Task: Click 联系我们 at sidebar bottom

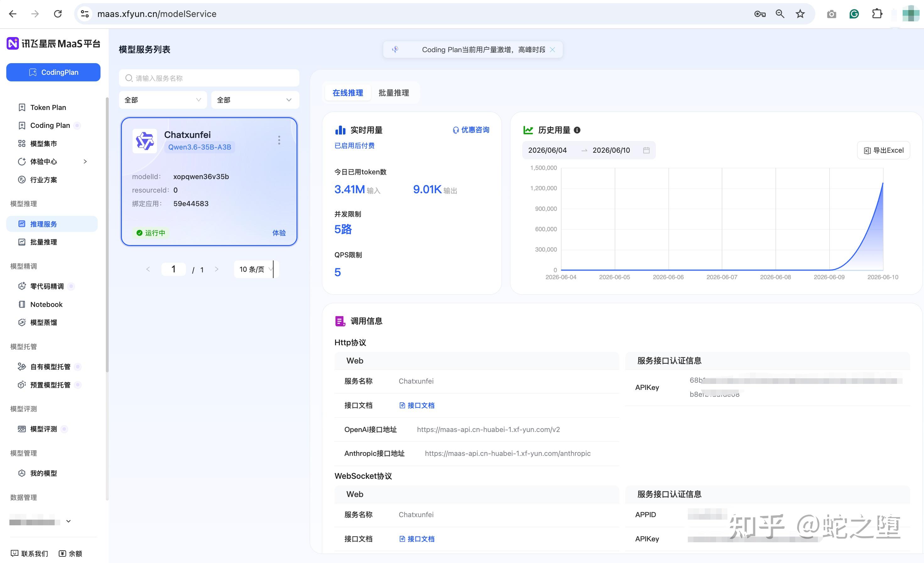Action: pos(29,553)
